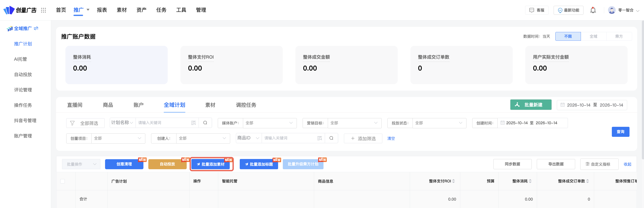Click the search magnifier beside 计划名称 input
644x208 pixels.
pyautogui.click(x=205, y=123)
